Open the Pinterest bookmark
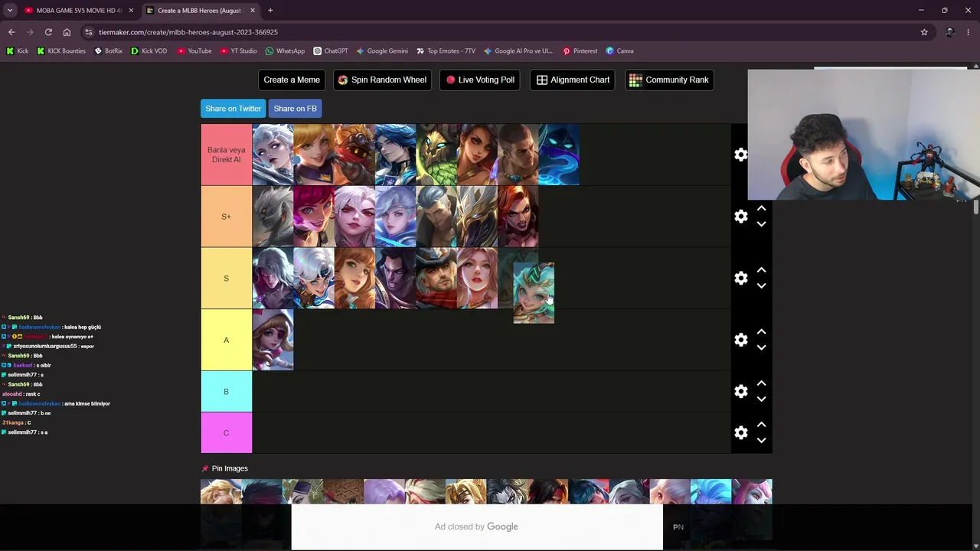The image size is (980, 551). tap(580, 51)
